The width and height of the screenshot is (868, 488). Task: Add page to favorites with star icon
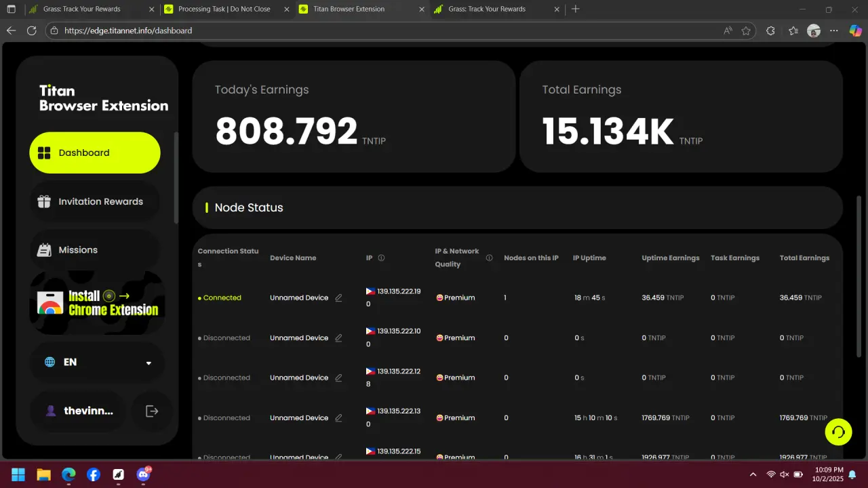[746, 30]
